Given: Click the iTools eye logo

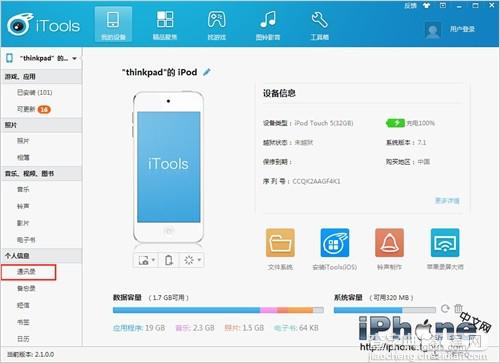Looking at the screenshot, I should pos(20,24).
